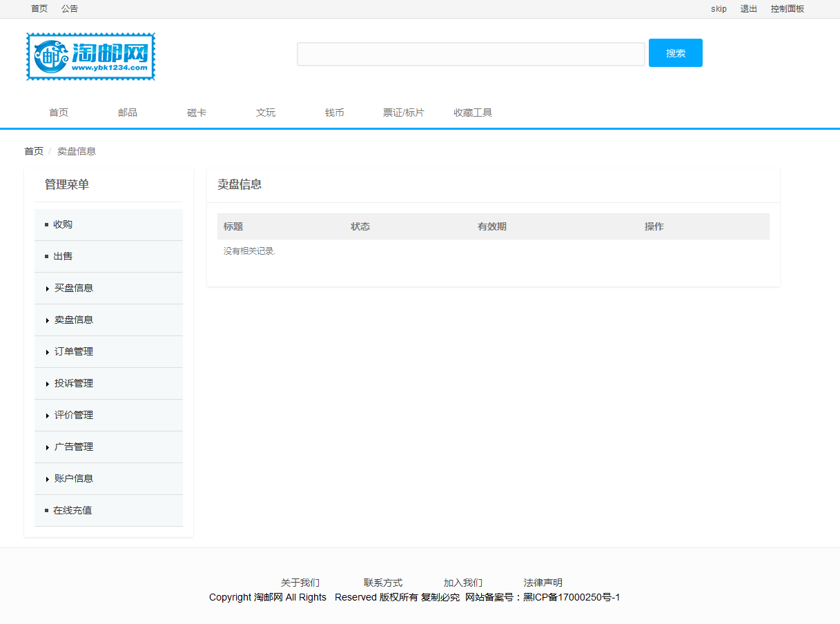The image size is (840, 624).
Task: Open 收购 in management menu
Action: click(x=108, y=224)
